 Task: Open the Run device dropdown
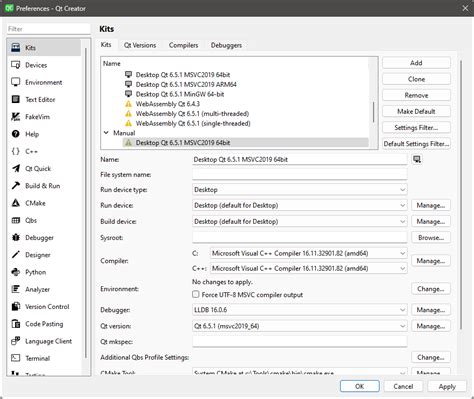coord(300,205)
